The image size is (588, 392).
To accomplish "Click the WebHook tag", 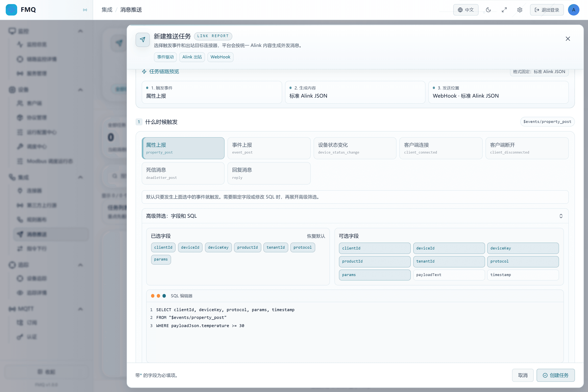I will coord(220,57).
